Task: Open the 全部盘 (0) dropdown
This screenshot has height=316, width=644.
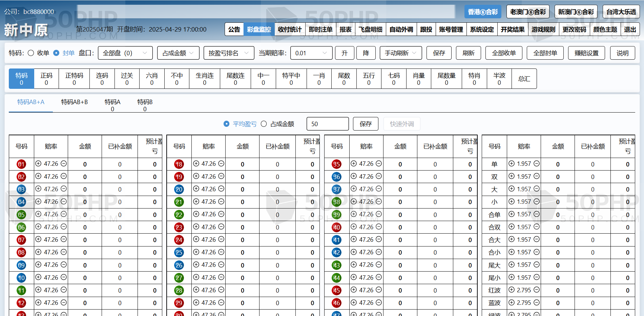Action: click(x=125, y=53)
